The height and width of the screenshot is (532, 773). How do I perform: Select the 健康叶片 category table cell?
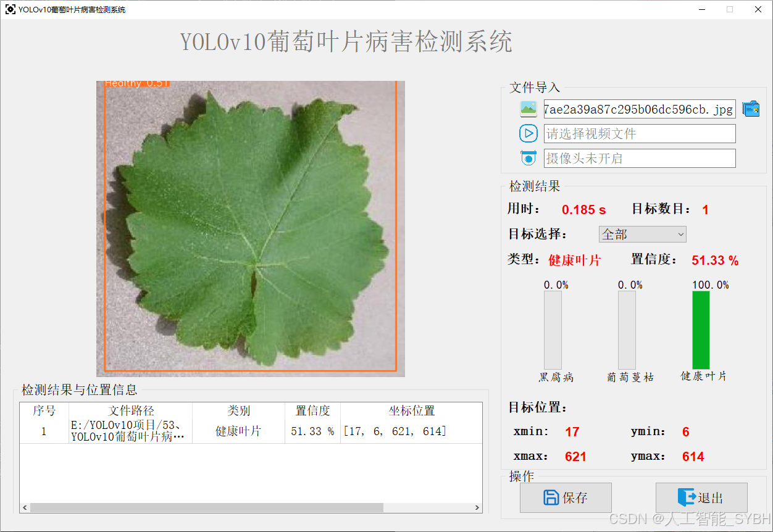[238, 431]
